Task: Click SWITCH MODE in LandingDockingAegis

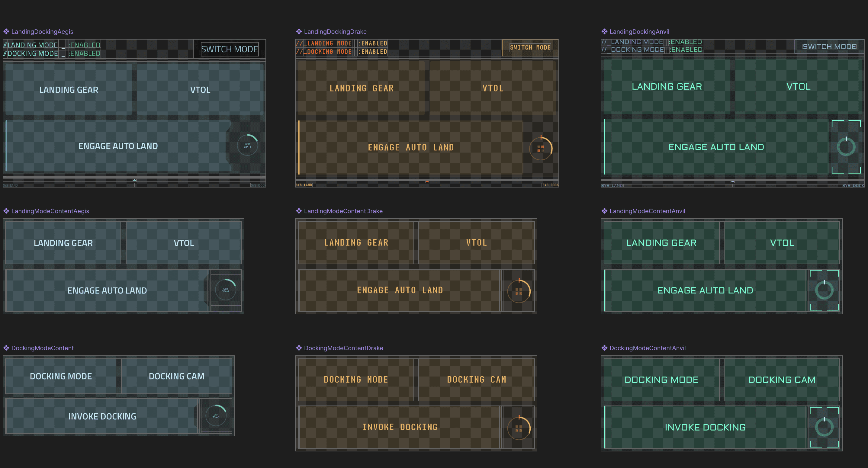Action: 230,49
